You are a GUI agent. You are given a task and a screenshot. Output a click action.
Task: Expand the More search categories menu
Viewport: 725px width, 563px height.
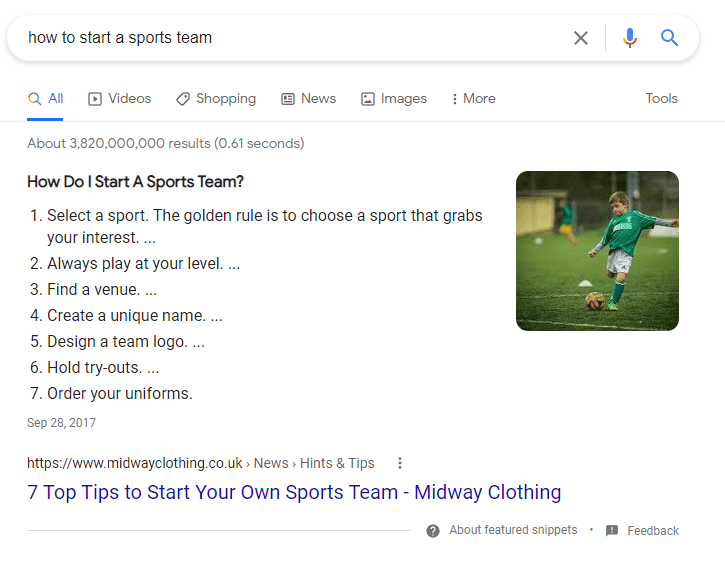pyautogui.click(x=473, y=98)
